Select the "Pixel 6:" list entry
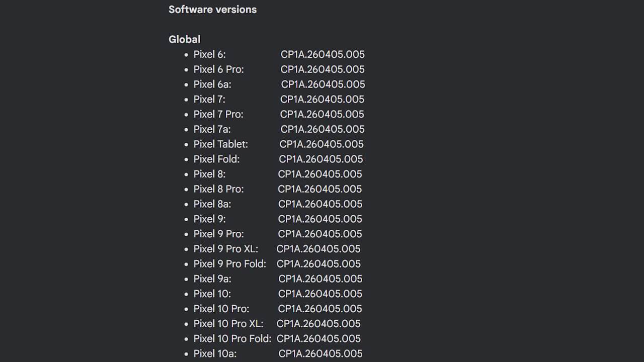Screen dimensions: 644x362 pyautogui.click(x=210, y=54)
